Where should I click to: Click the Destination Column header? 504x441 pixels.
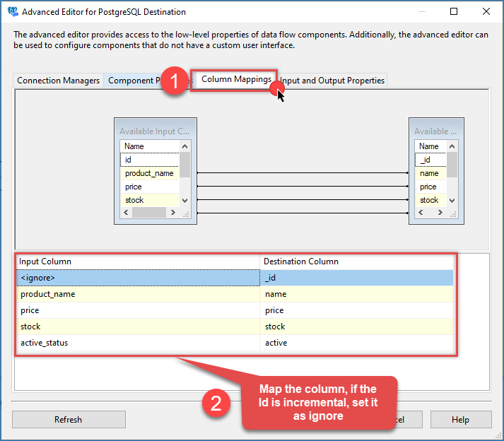(356, 261)
